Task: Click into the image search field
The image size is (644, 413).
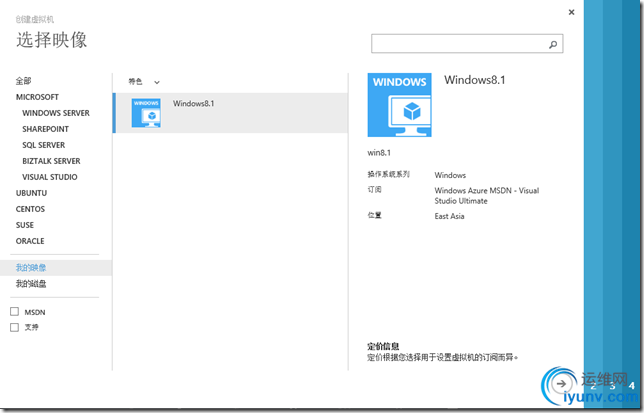Action: coord(467,44)
